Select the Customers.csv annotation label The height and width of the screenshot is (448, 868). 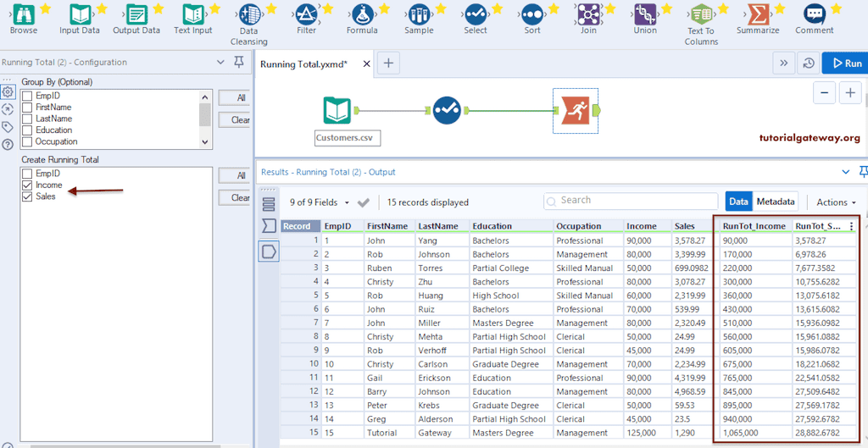click(347, 138)
